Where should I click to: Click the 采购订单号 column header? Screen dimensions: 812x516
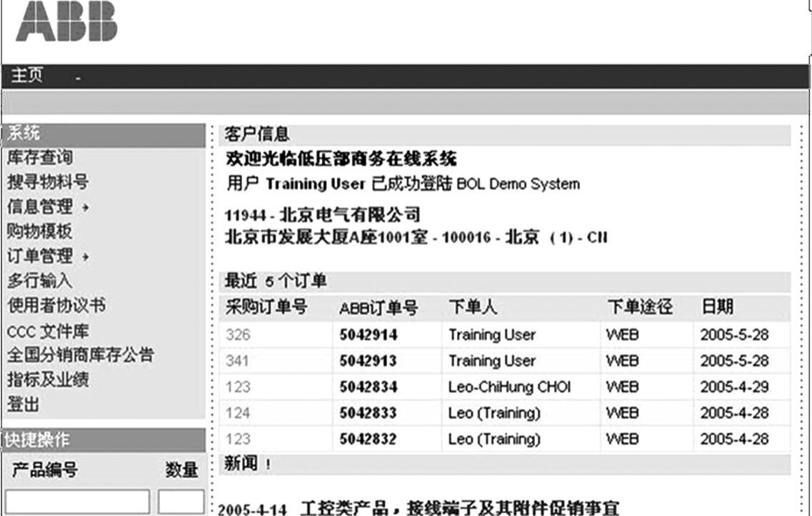click(266, 307)
